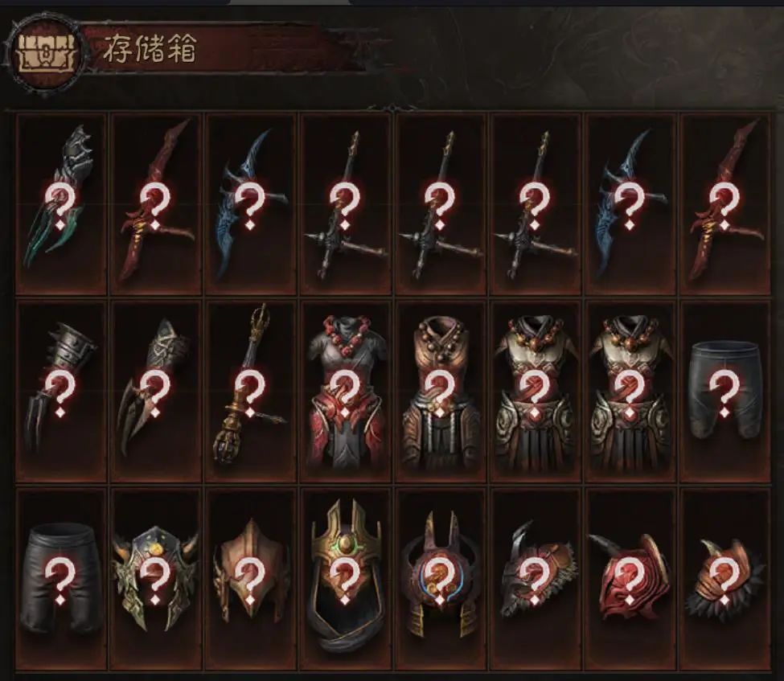The width and height of the screenshot is (784, 681).
Task: Select the horned dark helmet with the gold orb
Action: point(155,579)
